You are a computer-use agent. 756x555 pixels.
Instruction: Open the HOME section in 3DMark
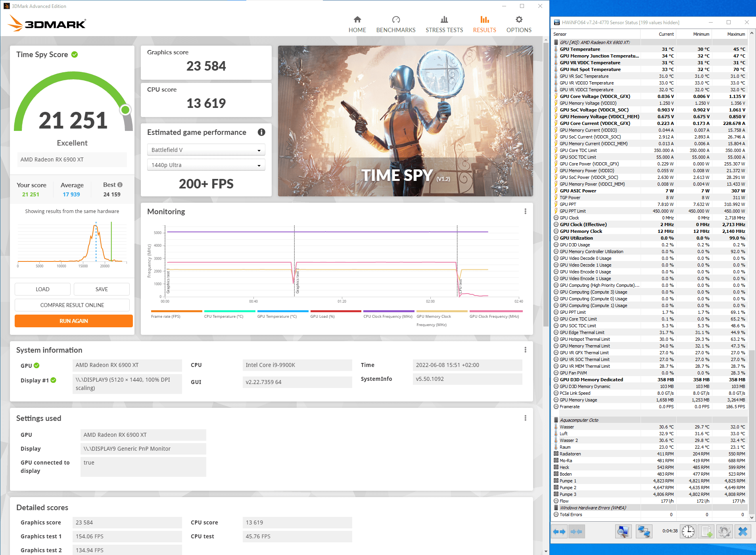coord(357,24)
